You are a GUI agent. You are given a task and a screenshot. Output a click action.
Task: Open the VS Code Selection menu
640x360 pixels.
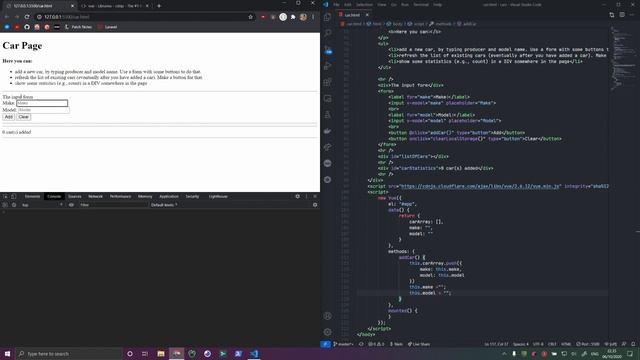pos(364,4)
